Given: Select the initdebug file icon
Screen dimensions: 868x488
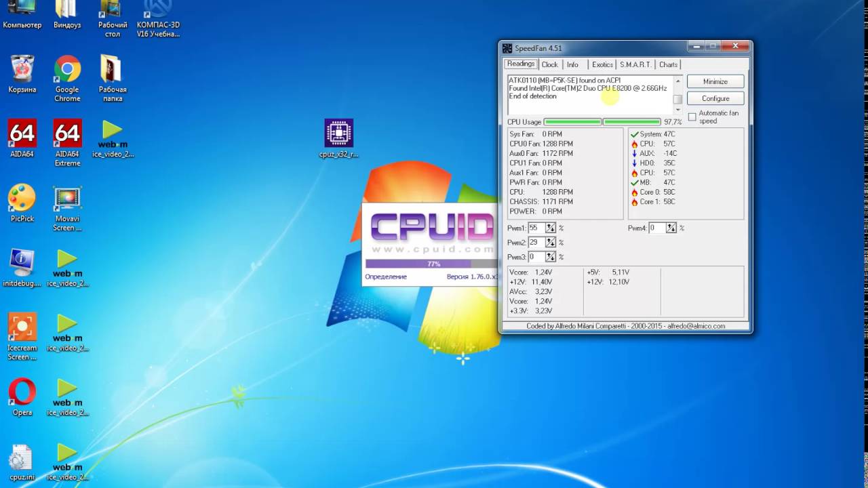Looking at the screenshot, I should [x=22, y=268].
